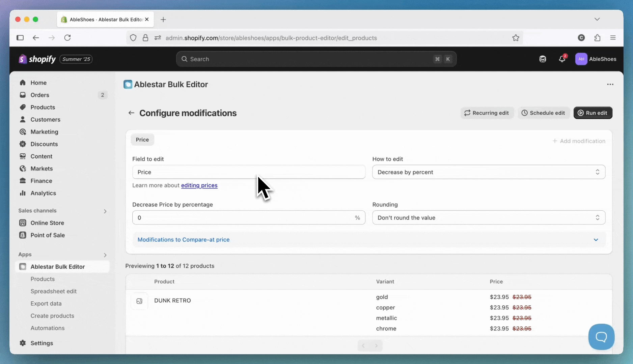Open the Home icon in Shopify sidebar
Viewport: 633px width, 364px height.
(x=23, y=83)
